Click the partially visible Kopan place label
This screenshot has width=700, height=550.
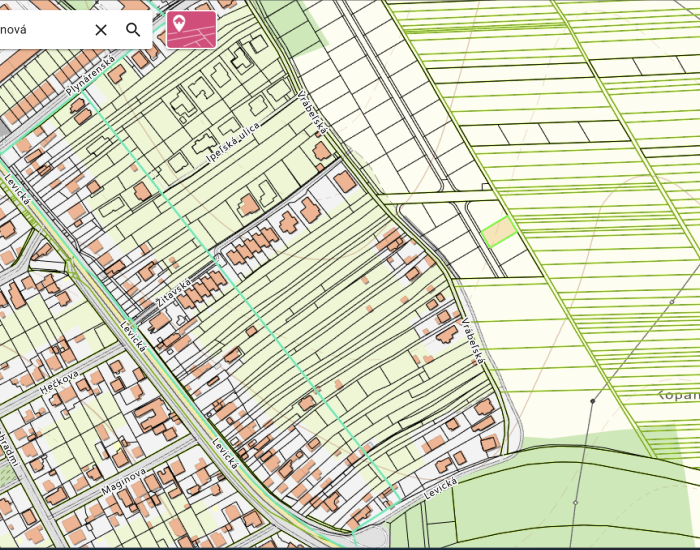[678, 394]
